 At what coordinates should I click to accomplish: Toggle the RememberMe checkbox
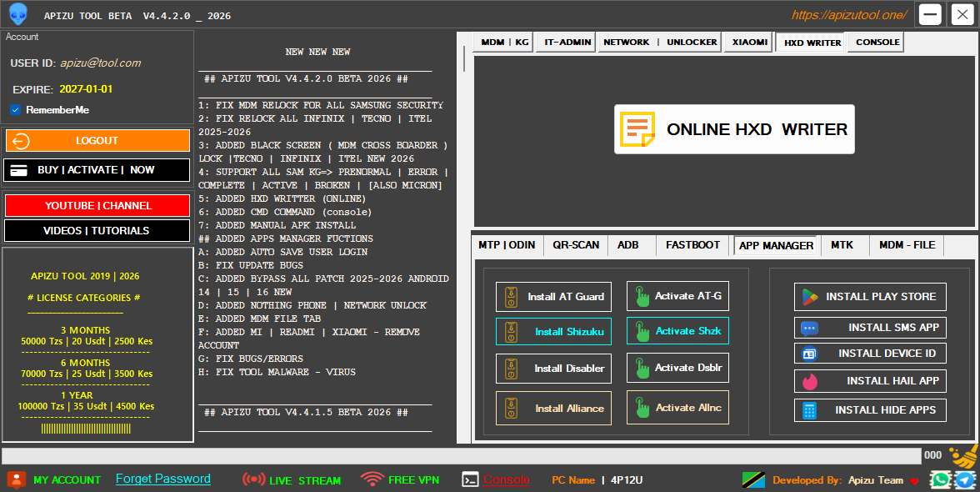coord(16,110)
